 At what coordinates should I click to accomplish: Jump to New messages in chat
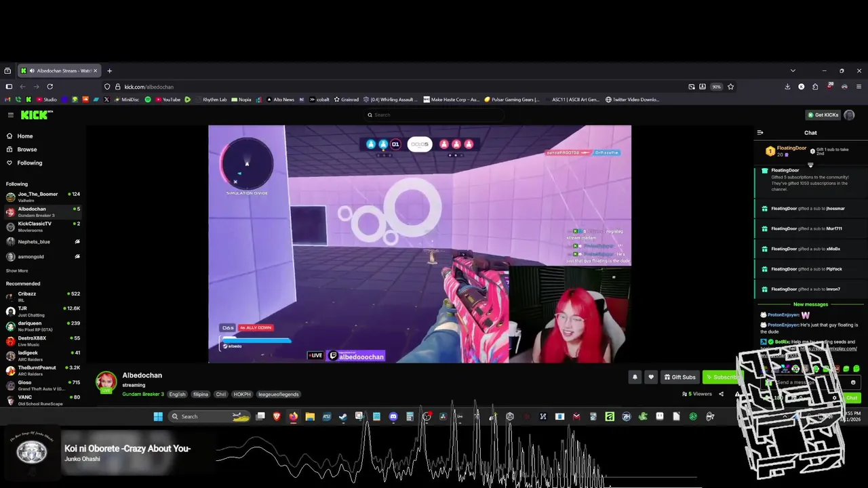(x=810, y=304)
